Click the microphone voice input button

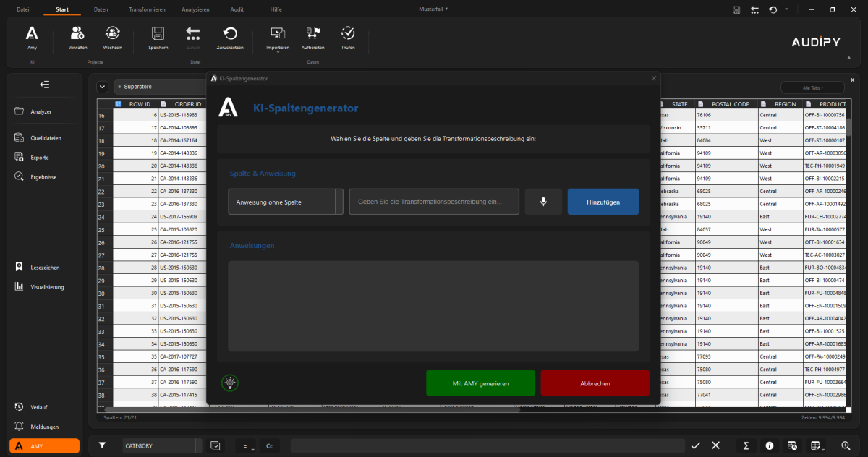point(543,202)
